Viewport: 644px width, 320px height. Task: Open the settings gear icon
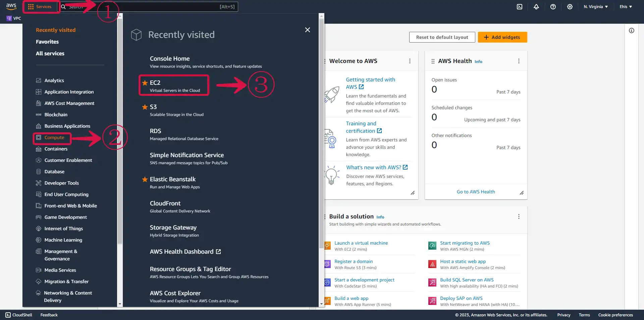(570, 7)
